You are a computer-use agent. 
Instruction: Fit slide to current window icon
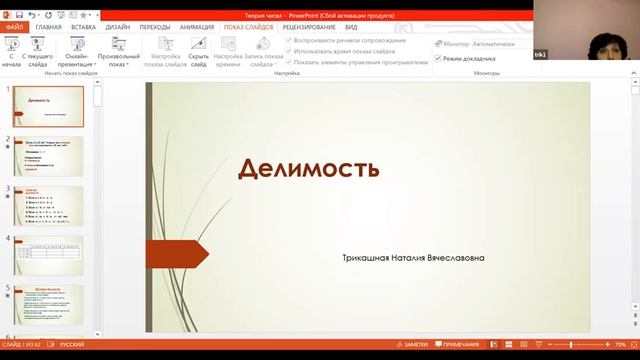634,344
